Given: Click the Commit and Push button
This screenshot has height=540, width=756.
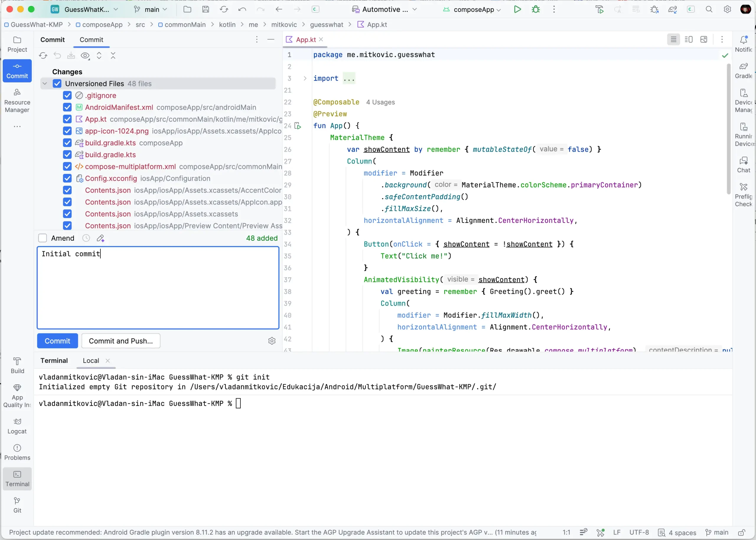Looking at the screenshot, I should point(121,341).
